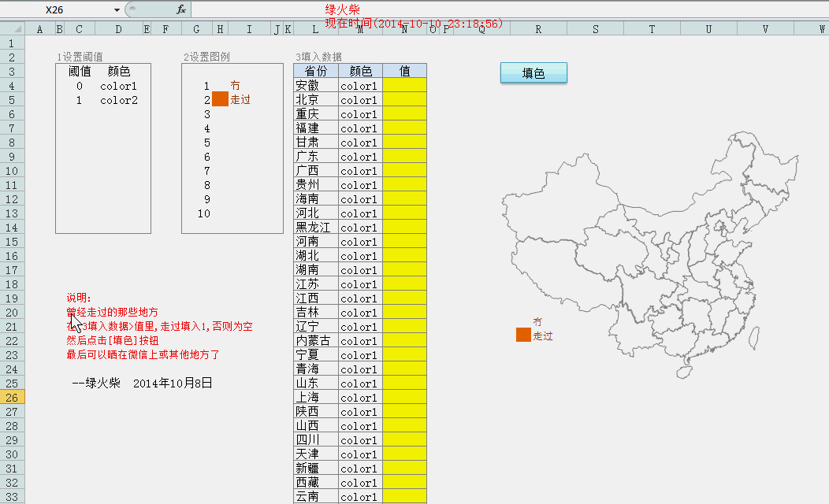The height and width of the screenshot is (504, 829).
Task: Click the yellow value cell for 云南
Action: point(404,497)
